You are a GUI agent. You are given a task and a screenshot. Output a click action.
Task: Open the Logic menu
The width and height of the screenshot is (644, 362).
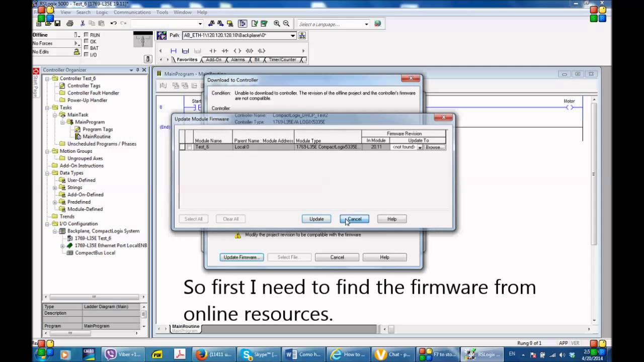(102, 12)
